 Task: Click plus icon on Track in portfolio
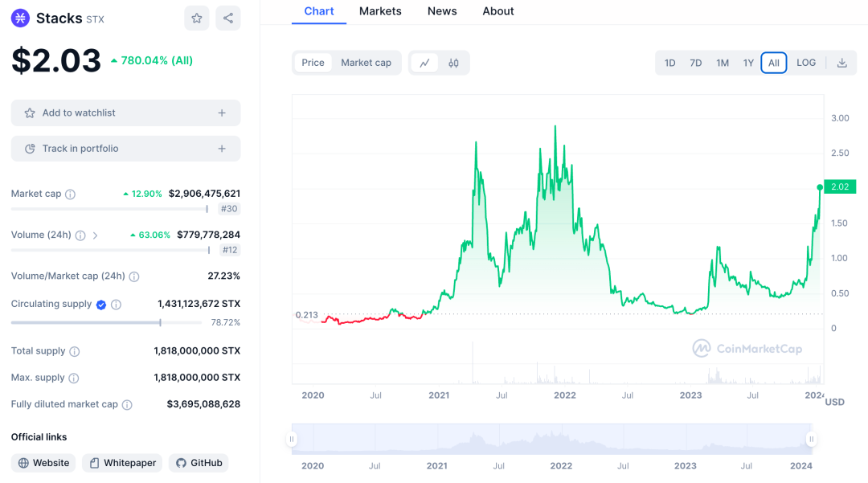pos(222,149)
